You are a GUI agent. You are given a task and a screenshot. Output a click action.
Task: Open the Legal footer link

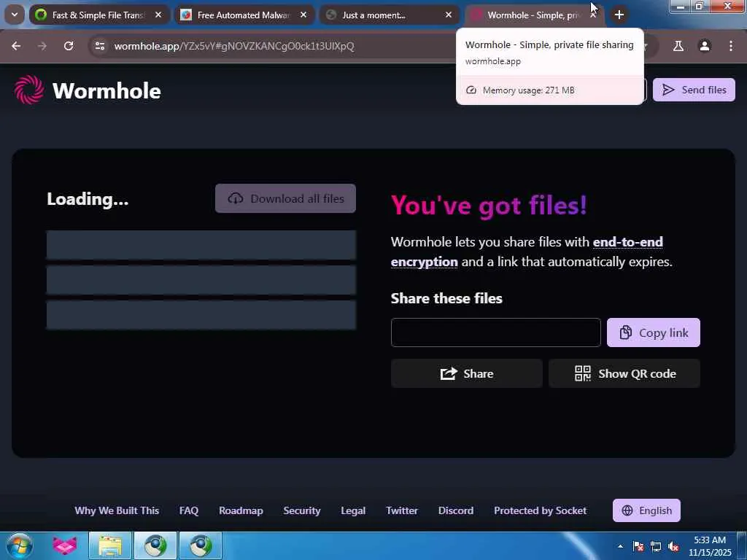(x=353, y=510)
